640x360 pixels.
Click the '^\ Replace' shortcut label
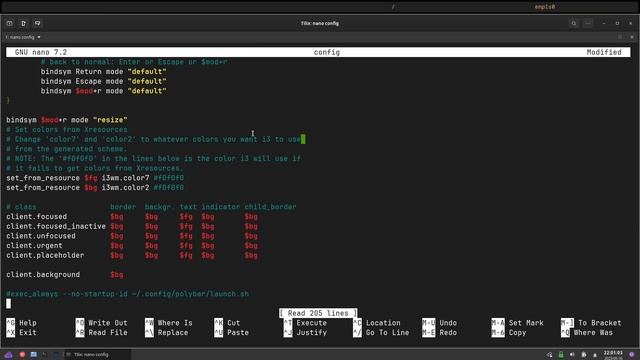[x=167, y=333]
